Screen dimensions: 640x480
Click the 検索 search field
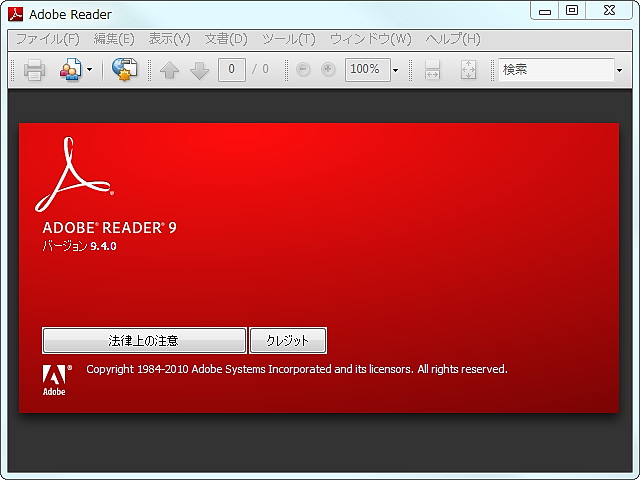[556, 70]
